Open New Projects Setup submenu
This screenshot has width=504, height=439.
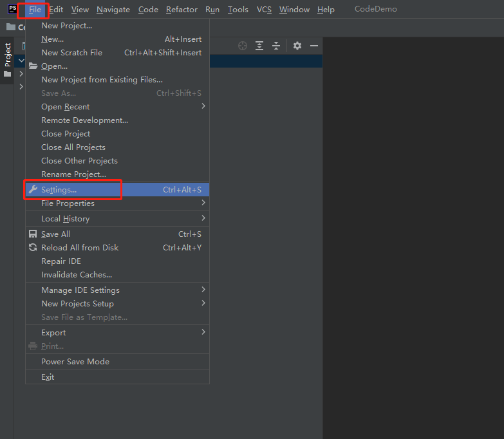pos(117,303)
